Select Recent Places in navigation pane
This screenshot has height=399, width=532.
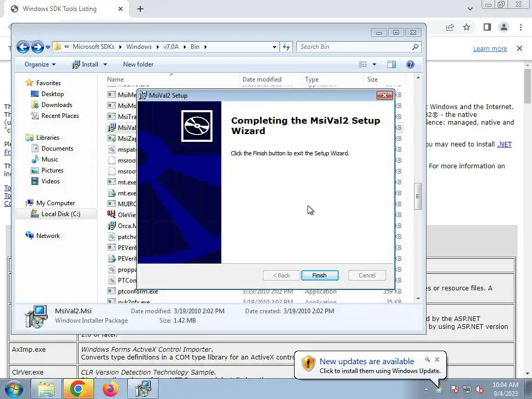point(60,116)
